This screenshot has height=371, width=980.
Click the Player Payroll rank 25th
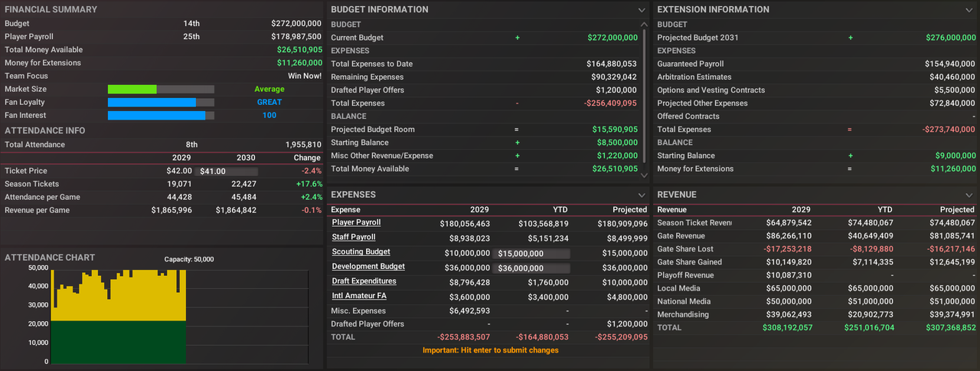pyautogui.click(x=191, y=37)
